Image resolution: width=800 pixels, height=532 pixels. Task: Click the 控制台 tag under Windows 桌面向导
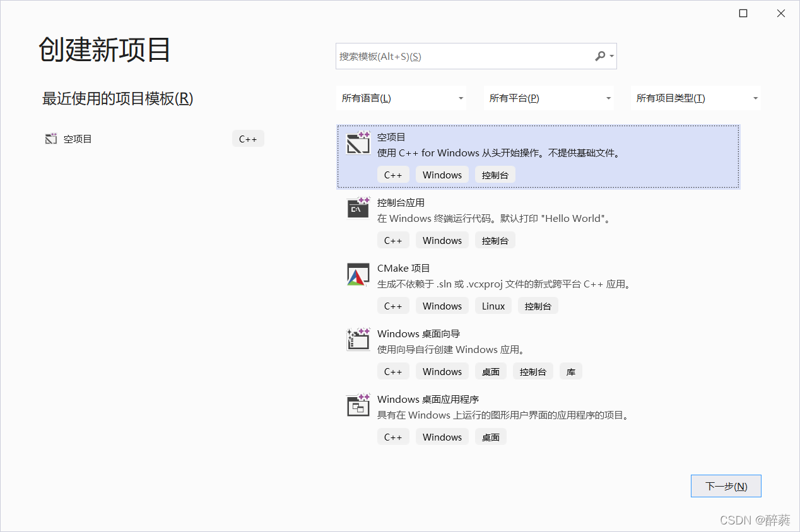coord(533,371)
